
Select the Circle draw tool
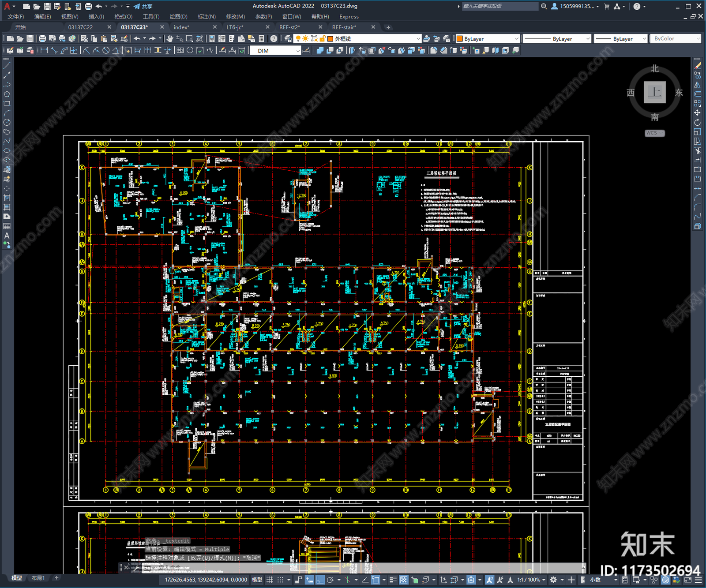point(7,122)
